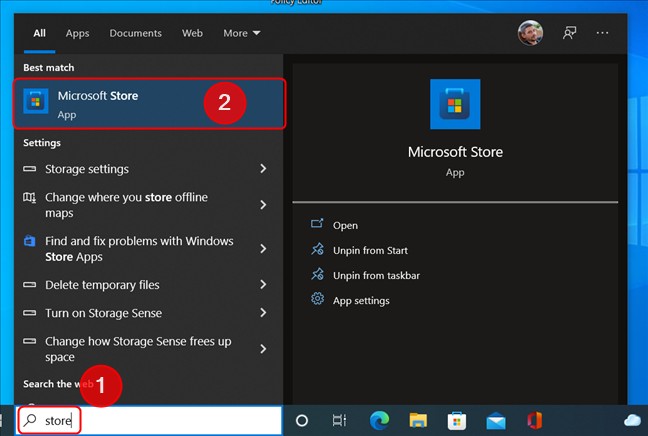Click the troubleshooter icon beside Find and fix problems
Viewport: 648px width, 436px height.
coord(29,241)
